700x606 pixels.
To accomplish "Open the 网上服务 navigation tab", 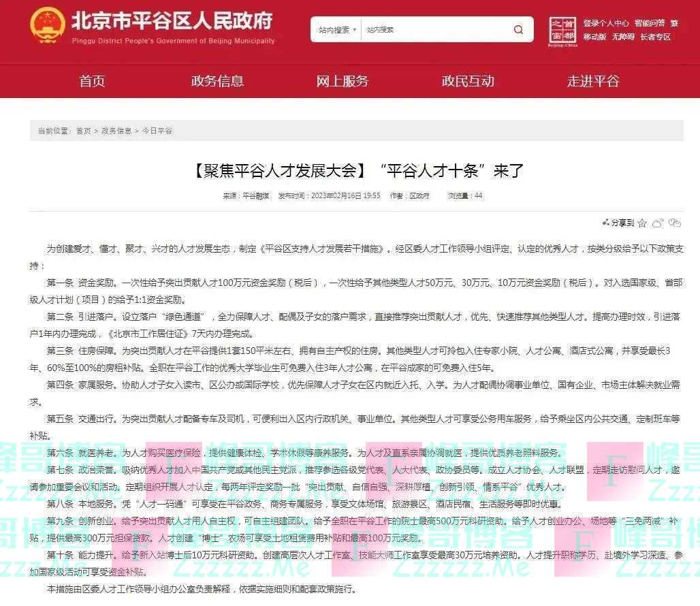I will pos(343,81).
